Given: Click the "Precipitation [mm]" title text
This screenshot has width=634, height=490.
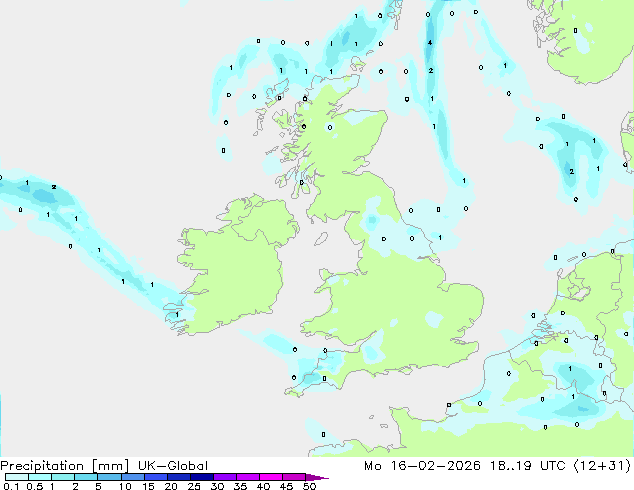Looking at the screenshot, I should [65, 466].
